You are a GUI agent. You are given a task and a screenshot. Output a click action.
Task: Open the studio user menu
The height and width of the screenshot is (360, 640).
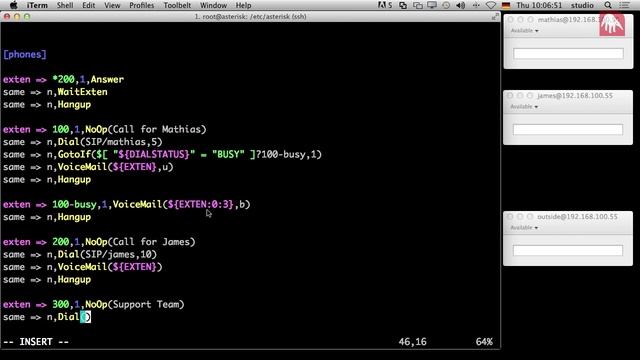point(582,5)
